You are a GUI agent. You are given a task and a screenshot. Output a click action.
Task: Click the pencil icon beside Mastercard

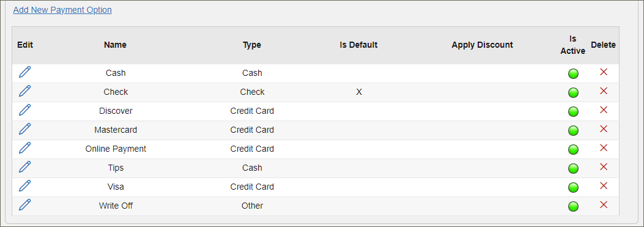(x=24, y=128)
